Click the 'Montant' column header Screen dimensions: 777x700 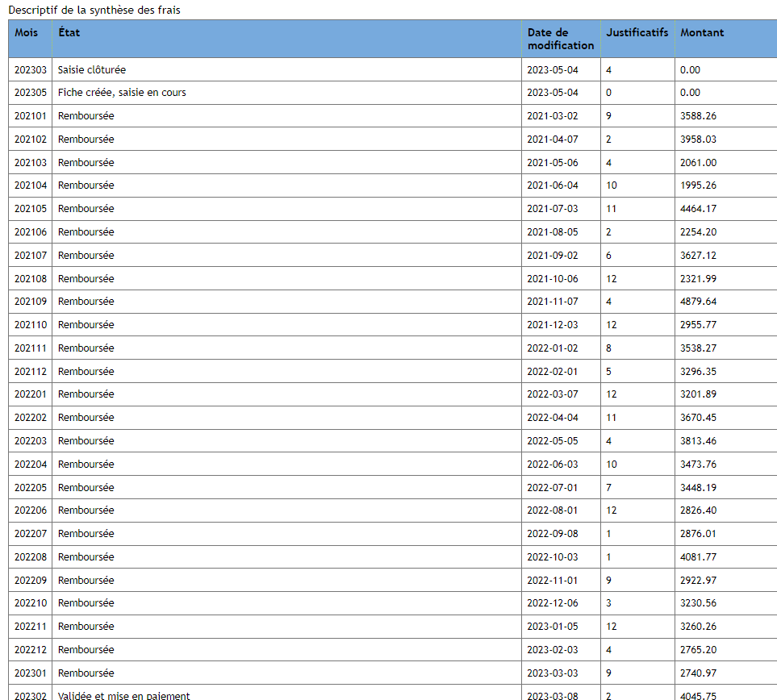[726, 39]
